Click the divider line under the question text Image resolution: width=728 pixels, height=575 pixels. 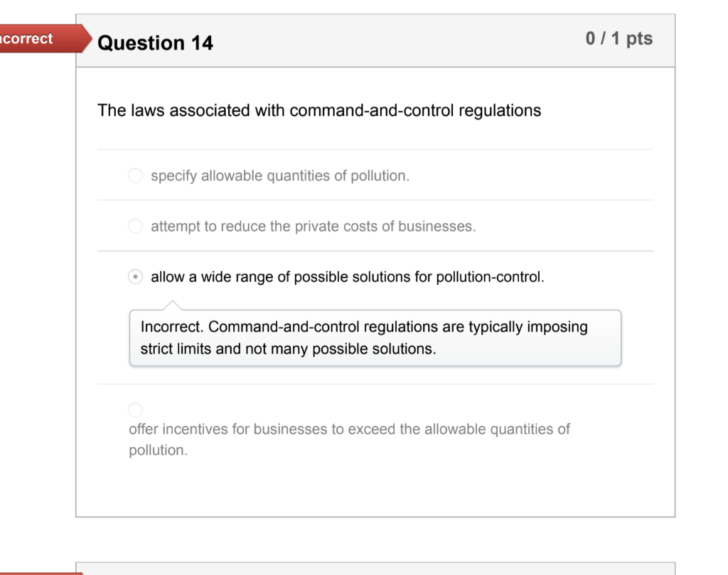(375, 149)
